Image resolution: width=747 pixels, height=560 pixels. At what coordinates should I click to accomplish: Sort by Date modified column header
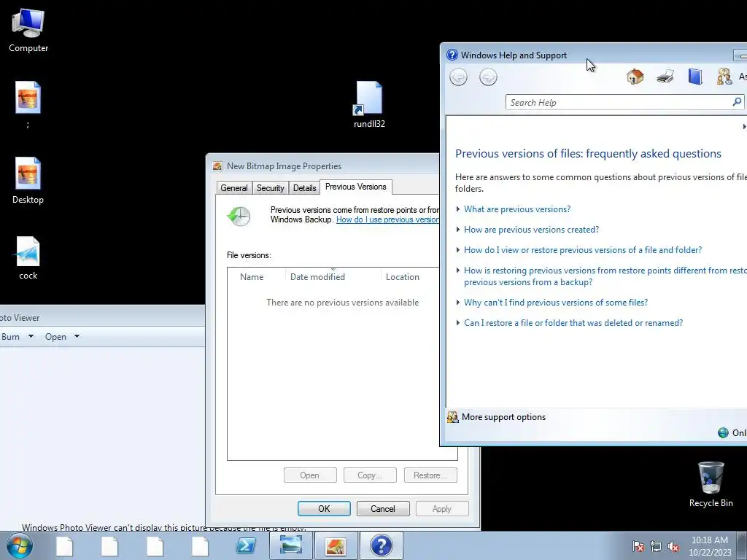point(333,276)
